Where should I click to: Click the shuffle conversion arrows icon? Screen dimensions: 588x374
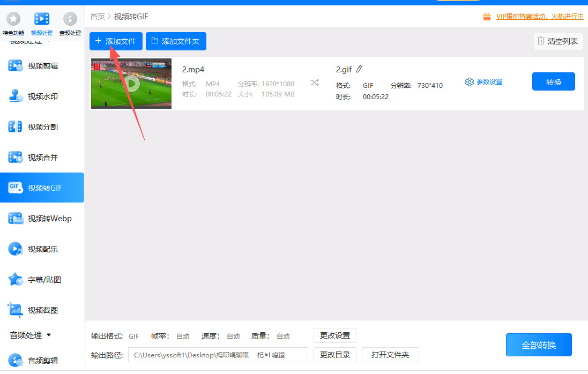315,83
